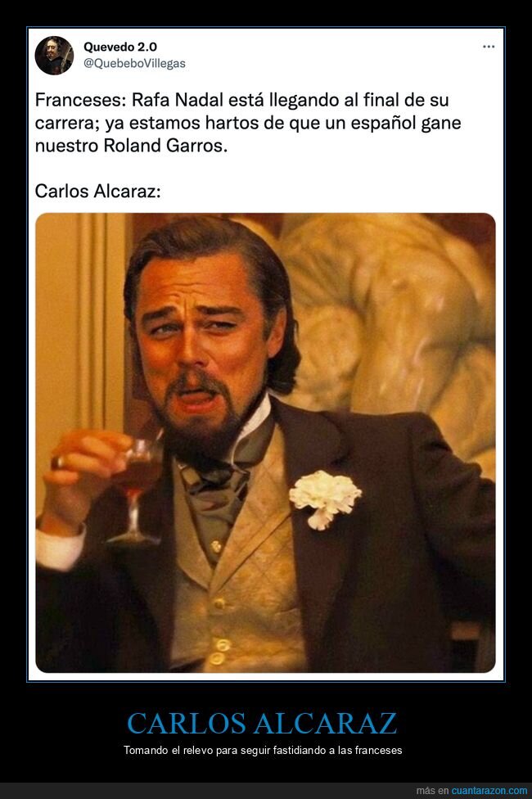Click the blue CARLOS ALCARAZ headline
This screenshot has width=532, height=799.
coord(262,723)
